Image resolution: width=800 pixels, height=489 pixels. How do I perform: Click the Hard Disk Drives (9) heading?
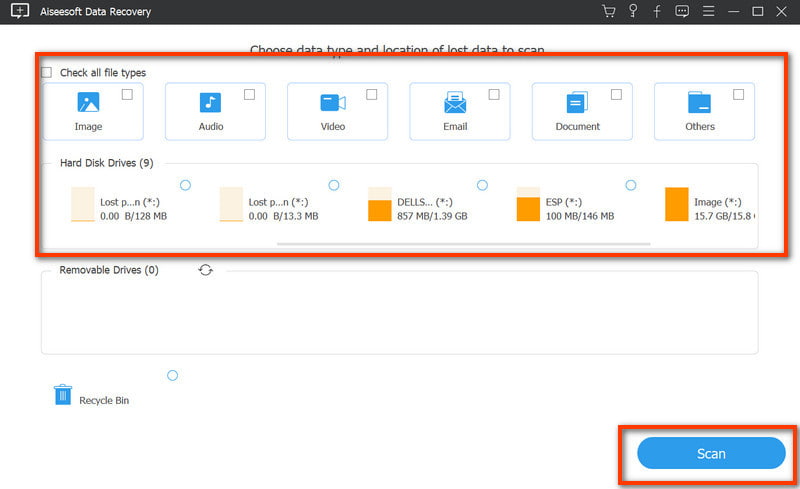point(107,163)
